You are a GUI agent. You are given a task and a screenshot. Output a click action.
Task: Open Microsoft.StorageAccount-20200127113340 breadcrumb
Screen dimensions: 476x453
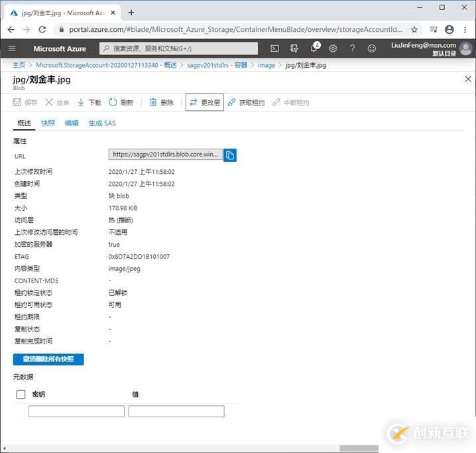[x=106, y=65]
